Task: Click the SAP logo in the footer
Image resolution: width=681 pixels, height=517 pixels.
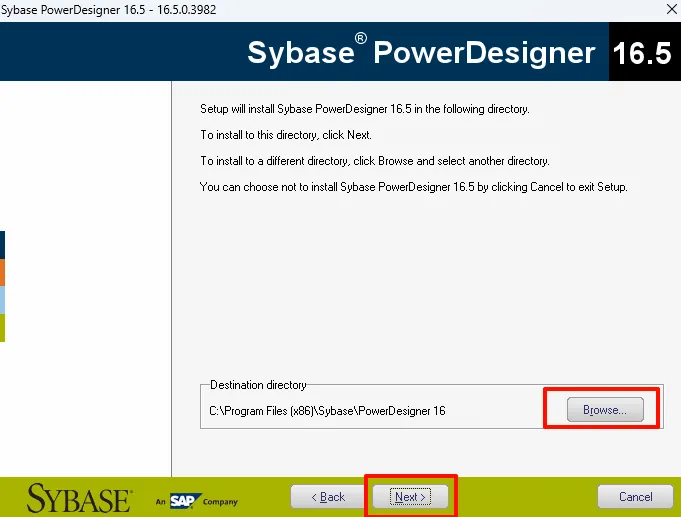Action: (185, 501)
